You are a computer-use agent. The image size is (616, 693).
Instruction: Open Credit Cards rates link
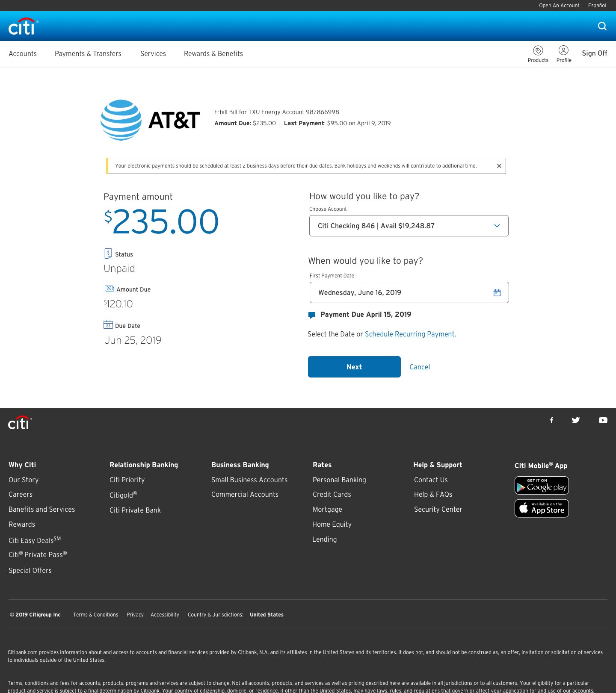(332, 494)
